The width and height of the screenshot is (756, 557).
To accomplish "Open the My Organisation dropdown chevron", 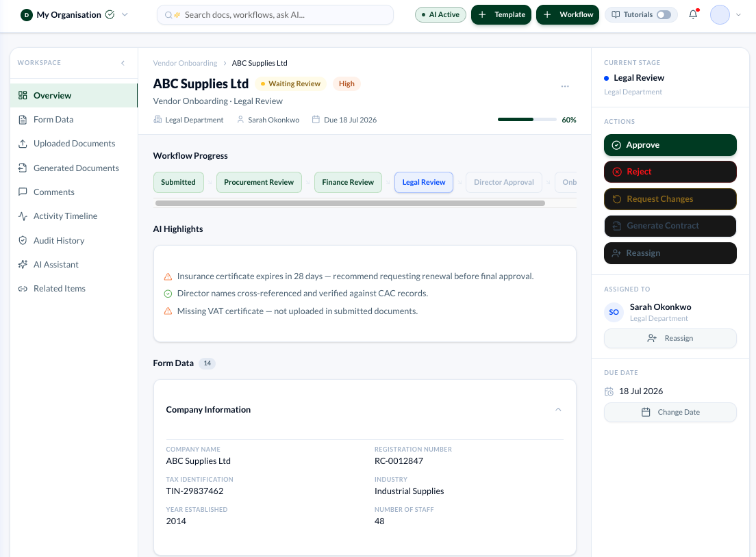I will click(x=125, y=14).
